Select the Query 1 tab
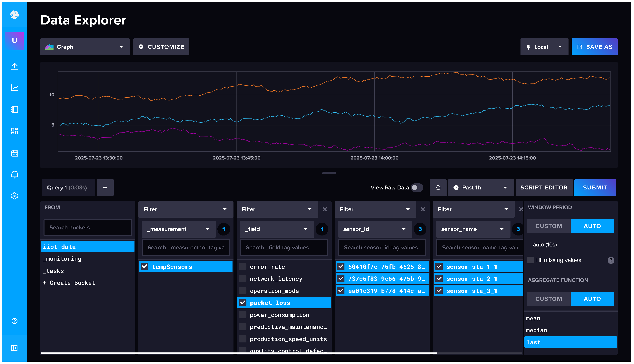The image size is (634, 364). point(67,187)
